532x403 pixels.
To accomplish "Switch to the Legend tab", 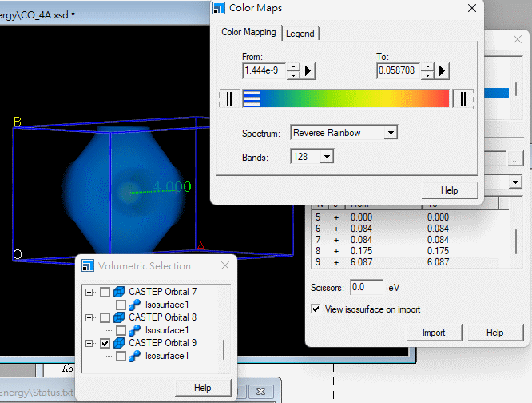I will [300, 33].
